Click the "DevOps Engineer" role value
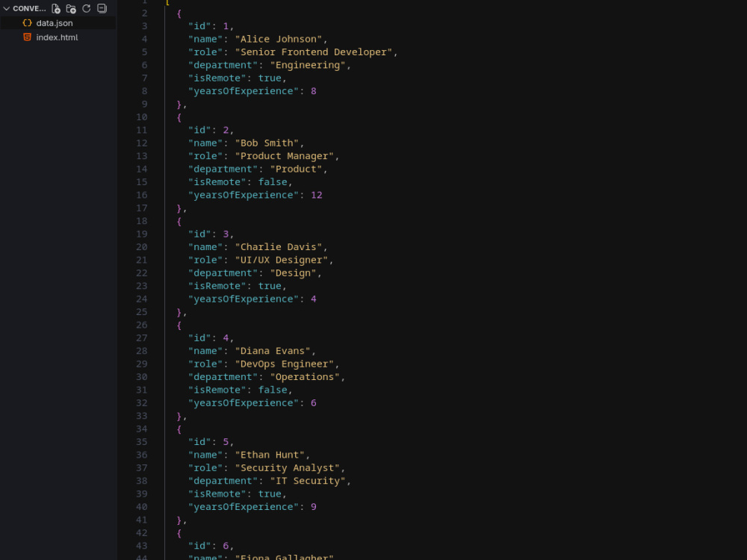Viewport: 747px width, 560px height. 285,364
